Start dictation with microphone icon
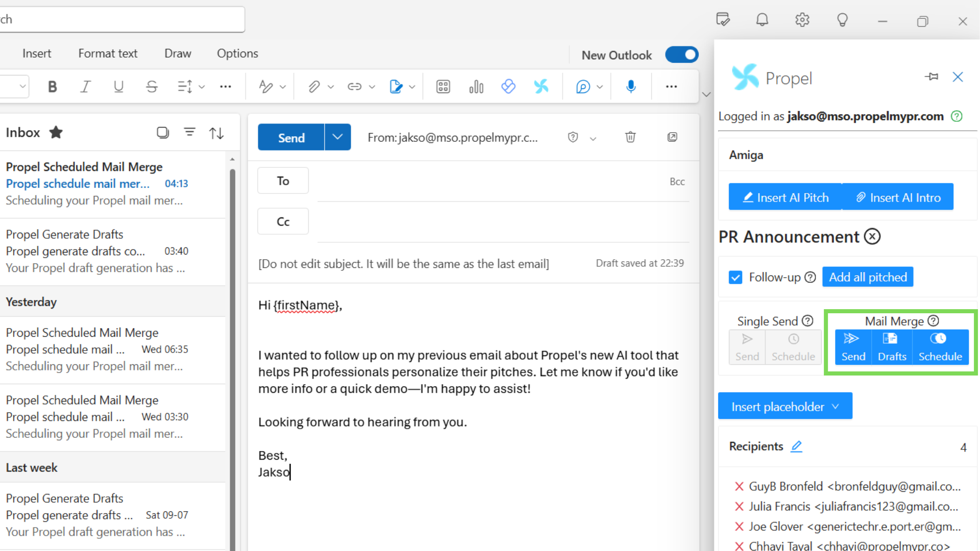The image size is (980, 551). pos(631,87)
